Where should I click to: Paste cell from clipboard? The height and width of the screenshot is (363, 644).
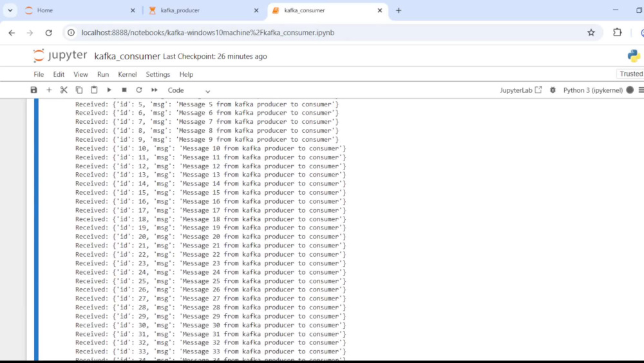point(94,90)
